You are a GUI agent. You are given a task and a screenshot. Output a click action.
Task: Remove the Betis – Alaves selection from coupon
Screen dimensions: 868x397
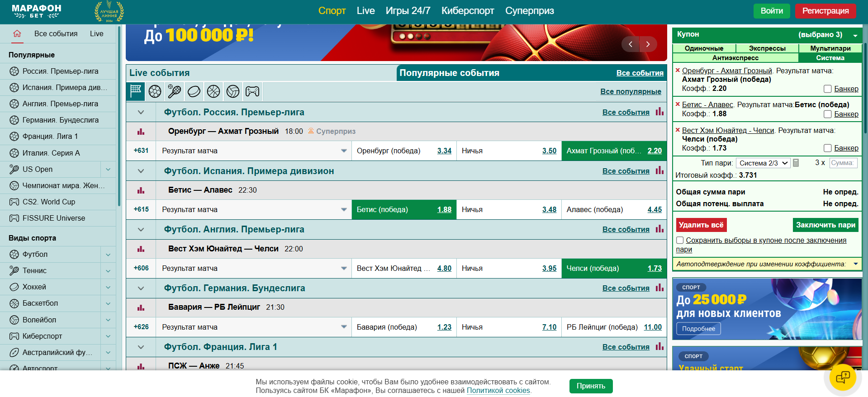[x=678, y=104]
